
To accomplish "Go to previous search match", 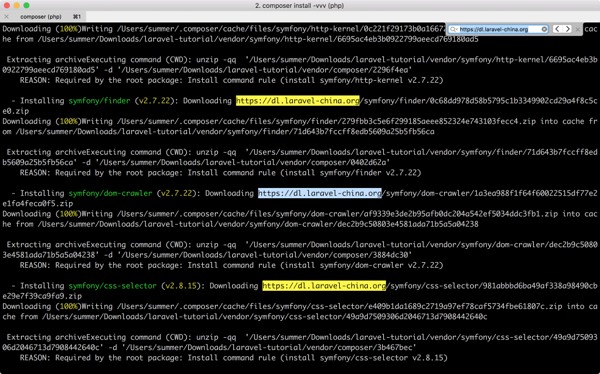I will click(557, 29).
